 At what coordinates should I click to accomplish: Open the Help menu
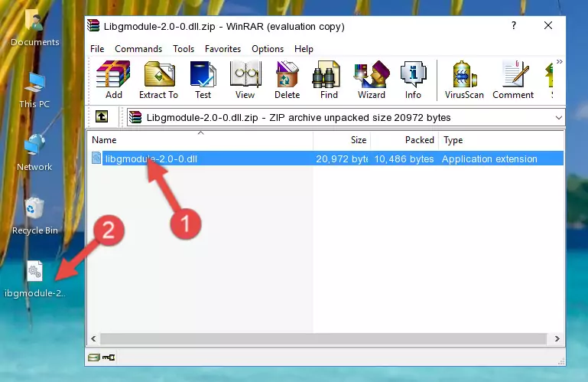click(x=304, y=49)
